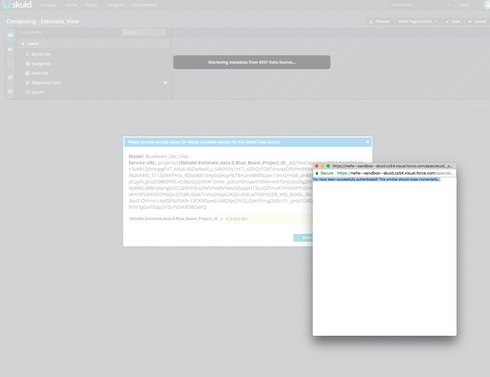
Task: Click the Layout section paper-plane icon
Action: click(x=23, y=44)
